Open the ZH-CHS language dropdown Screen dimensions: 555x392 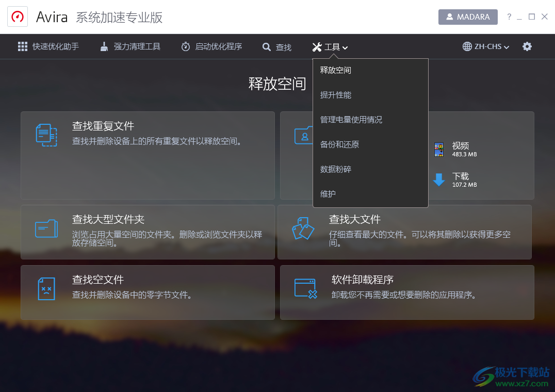click(485, 46)
